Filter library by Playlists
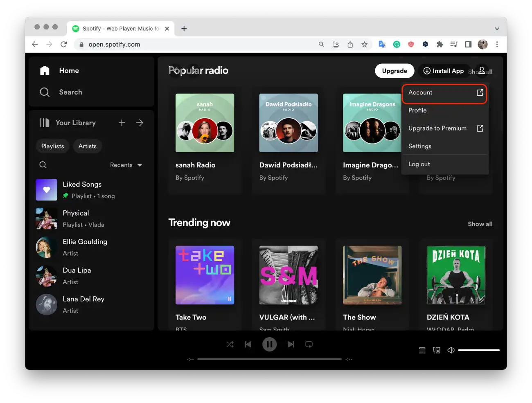This screenshot has height=403, width=532. click(x=53, y=146)
